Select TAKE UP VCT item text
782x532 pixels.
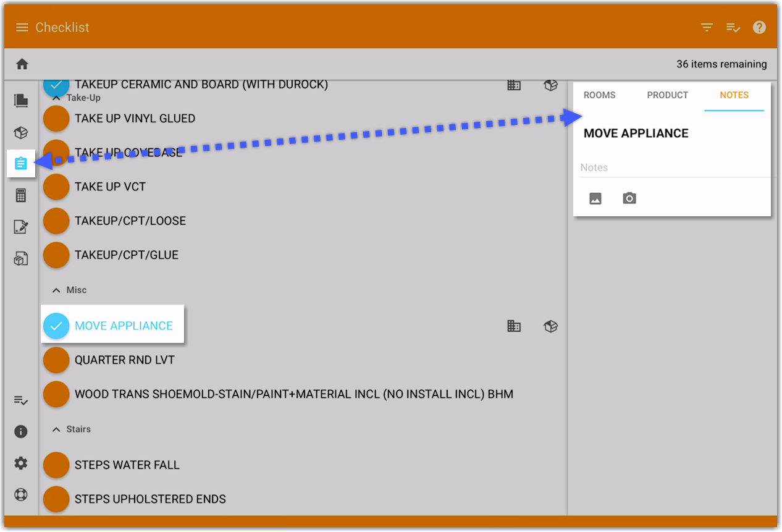coord(110,187)
